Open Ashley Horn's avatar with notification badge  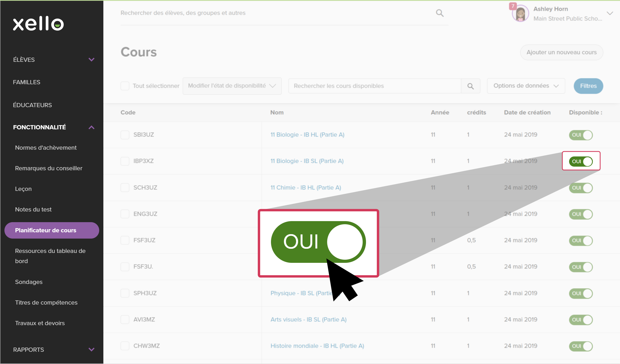click(x=520, y=13)
